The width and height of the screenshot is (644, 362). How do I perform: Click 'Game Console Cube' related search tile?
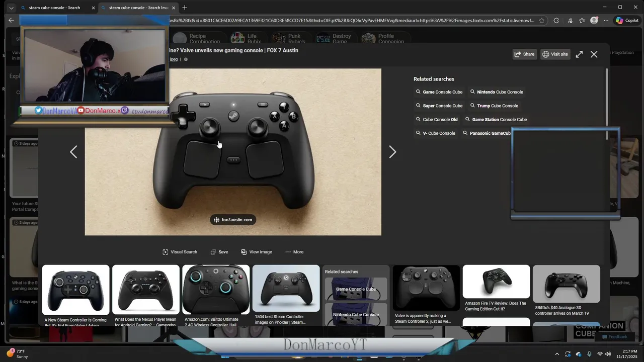click(356, 289)
